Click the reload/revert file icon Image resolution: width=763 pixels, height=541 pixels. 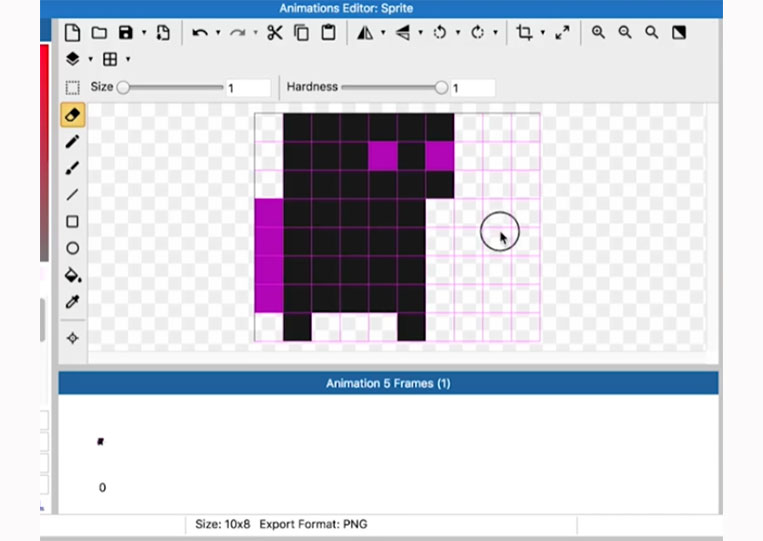click(163, 33)
